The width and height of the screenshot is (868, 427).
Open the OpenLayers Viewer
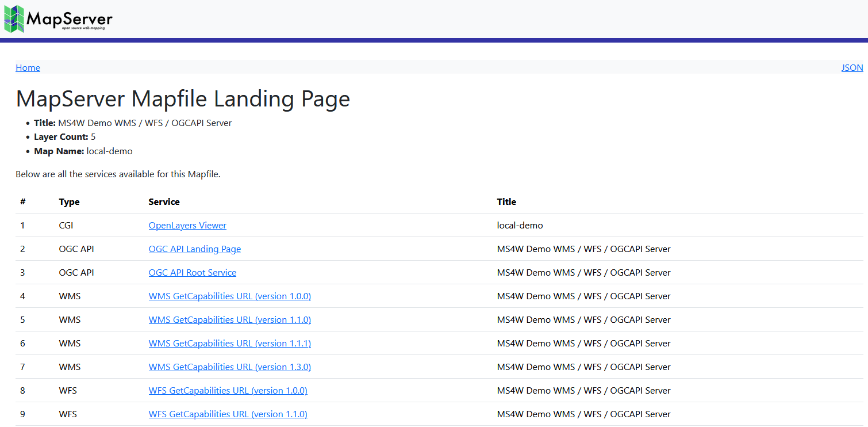187,225
